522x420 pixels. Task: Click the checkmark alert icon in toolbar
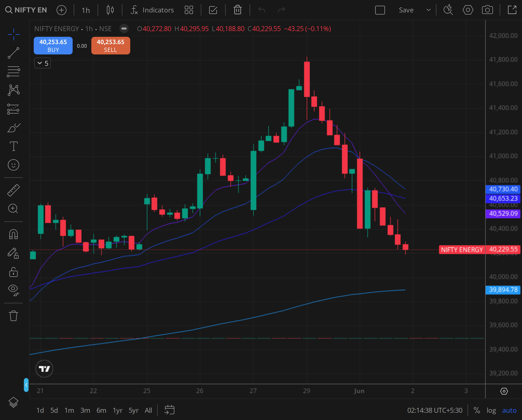pos(213,10)
